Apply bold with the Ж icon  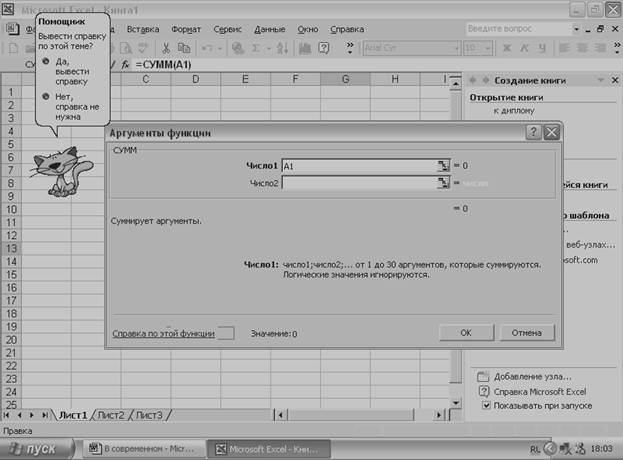(507, 48)
